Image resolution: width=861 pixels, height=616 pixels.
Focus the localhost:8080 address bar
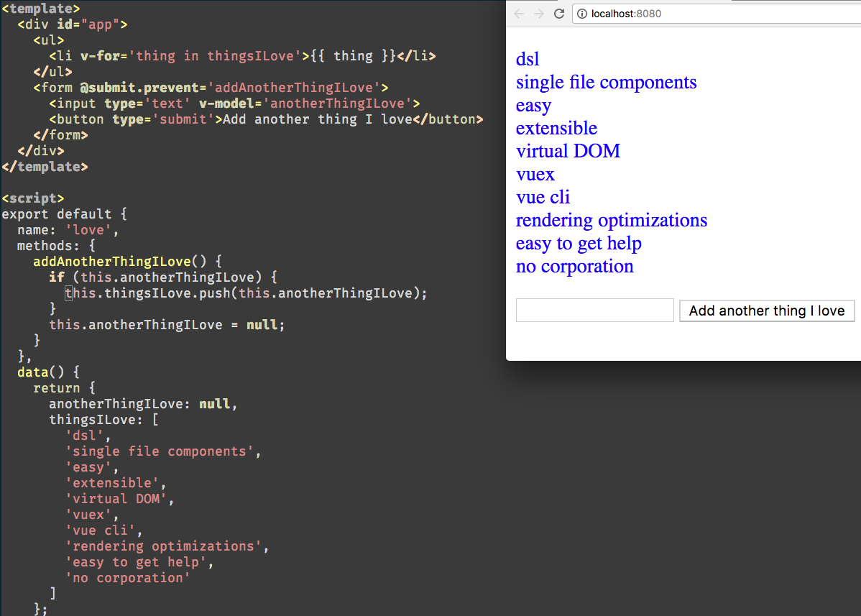(717, 14)
